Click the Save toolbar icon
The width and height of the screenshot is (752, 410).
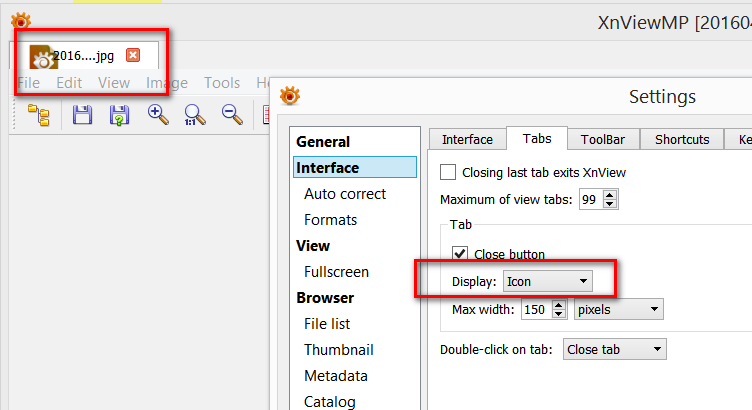pyautogui.click(x=83, y=114)
